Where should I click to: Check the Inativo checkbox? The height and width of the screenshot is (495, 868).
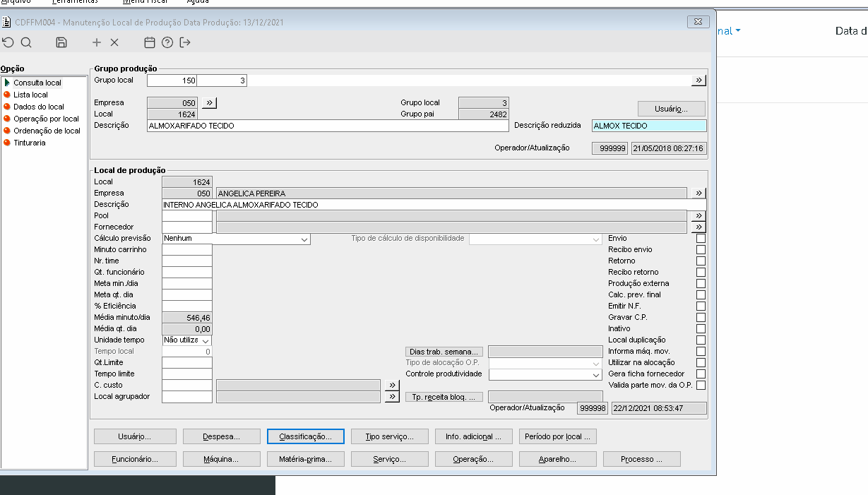click(701, 328)
